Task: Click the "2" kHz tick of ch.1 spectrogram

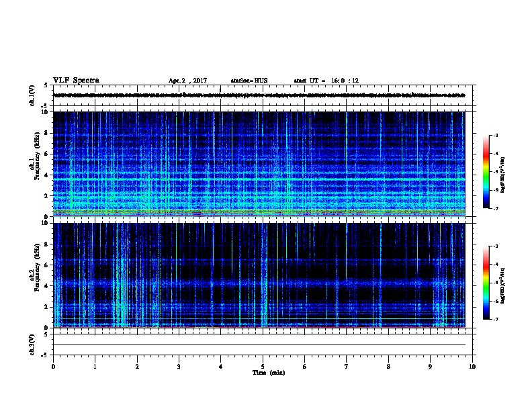Action: [x=46, y=196]
